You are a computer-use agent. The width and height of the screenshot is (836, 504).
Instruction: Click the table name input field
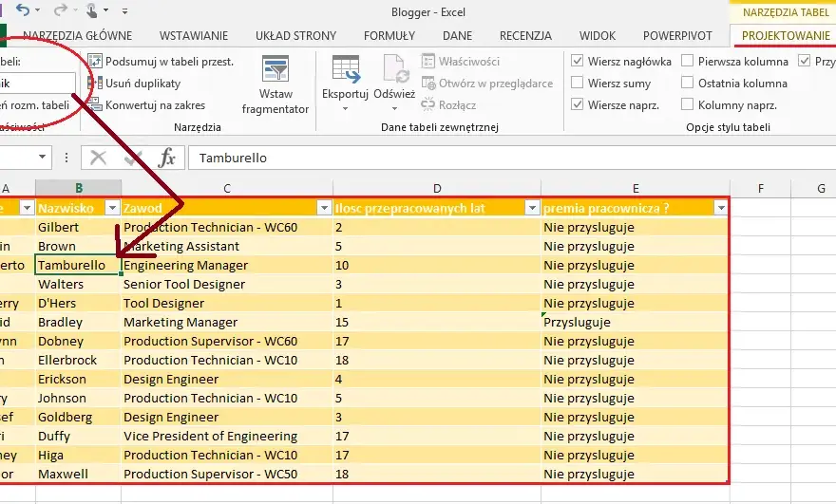(x=37, y=84)
